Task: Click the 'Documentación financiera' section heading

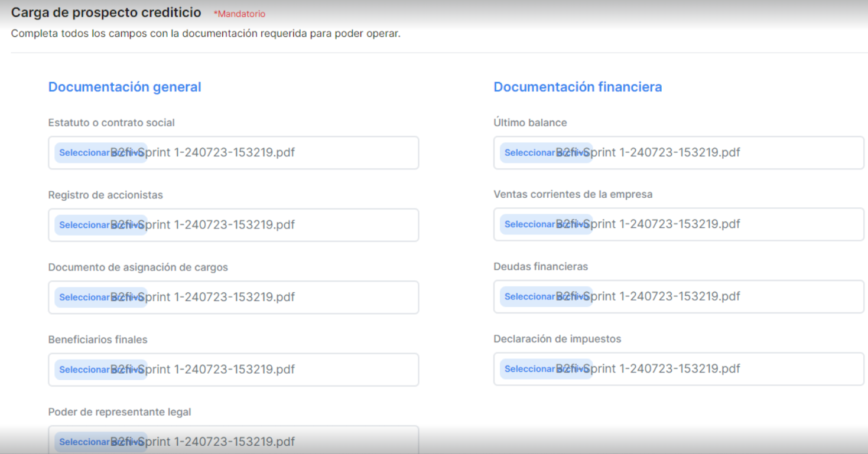Action: pos(577,87)
